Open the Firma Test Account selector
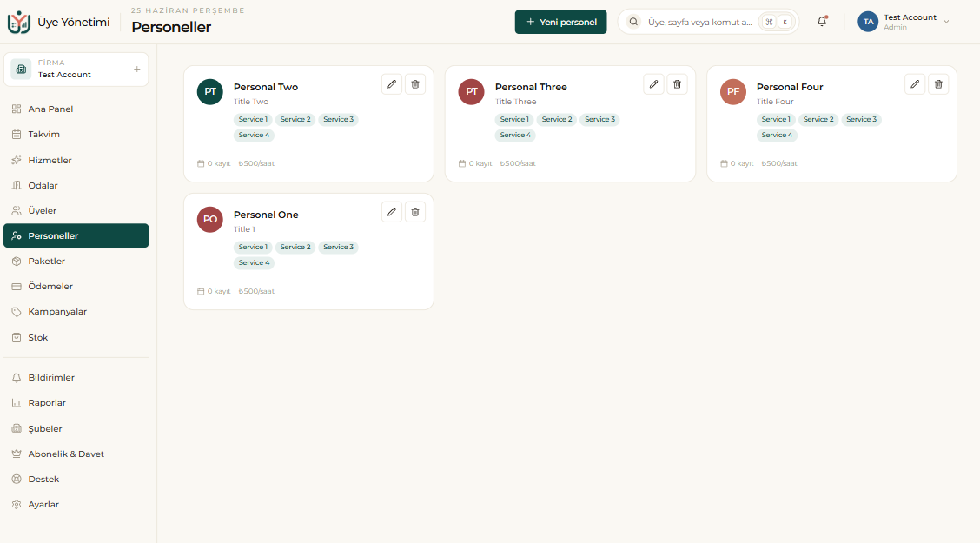This screenshot has height=543, width=980. 76,69
